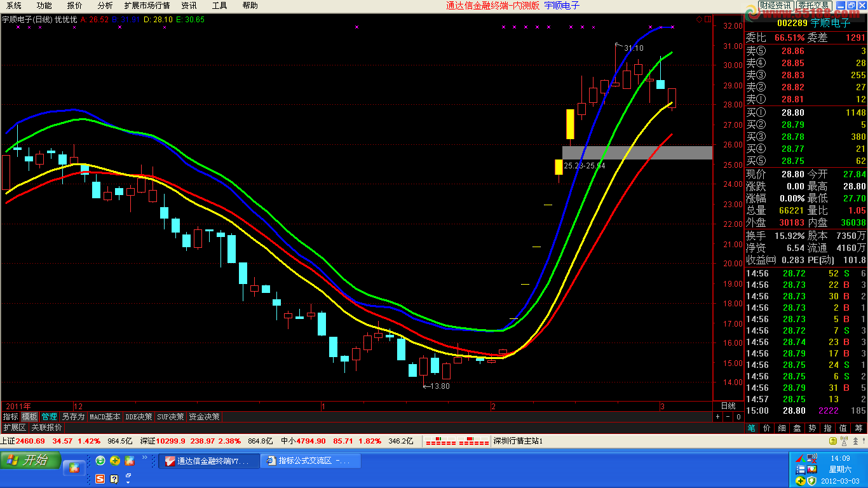Screen dimensions: 868x488
Task: Open the 扩展市场行情 menu
Action: [x=147, y=6]
